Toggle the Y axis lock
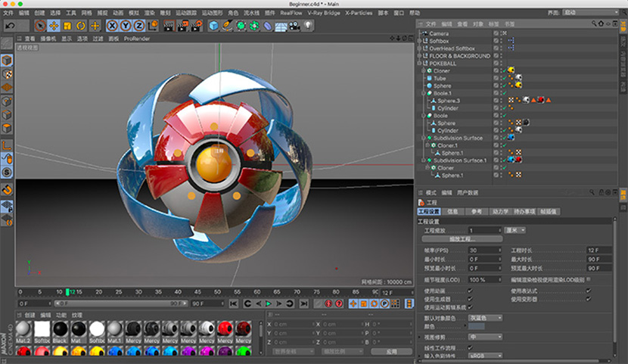This screenshot has height=364, width=628. pyautogui.click(x=126, y=26)
